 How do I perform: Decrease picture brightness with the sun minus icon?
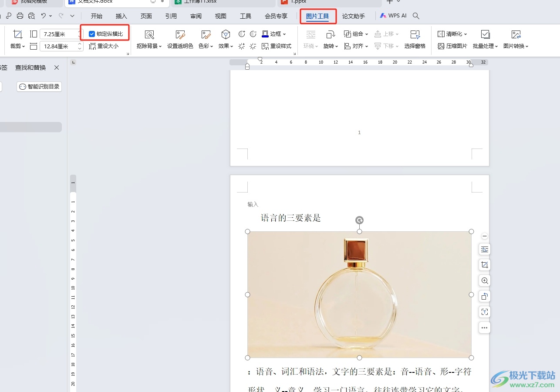tap(253, 46)
